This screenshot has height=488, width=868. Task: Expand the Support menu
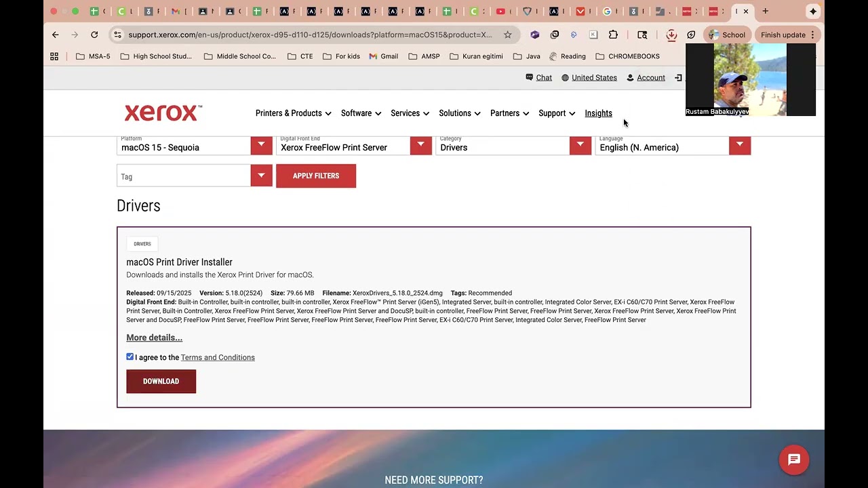pyautogui.click(x=557, y=113)
